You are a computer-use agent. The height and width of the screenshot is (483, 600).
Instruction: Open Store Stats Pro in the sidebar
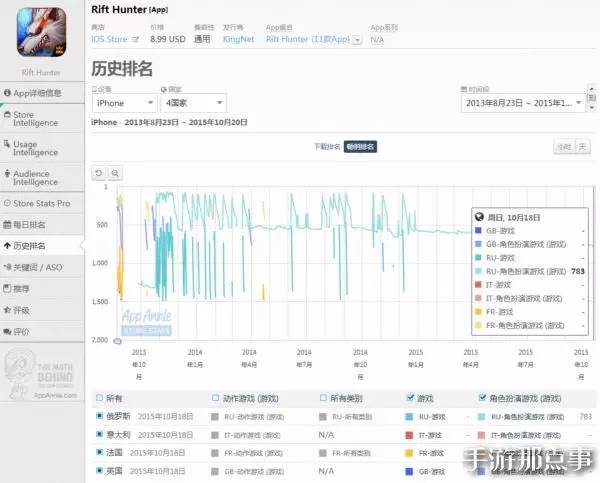[x=42, y=203]
